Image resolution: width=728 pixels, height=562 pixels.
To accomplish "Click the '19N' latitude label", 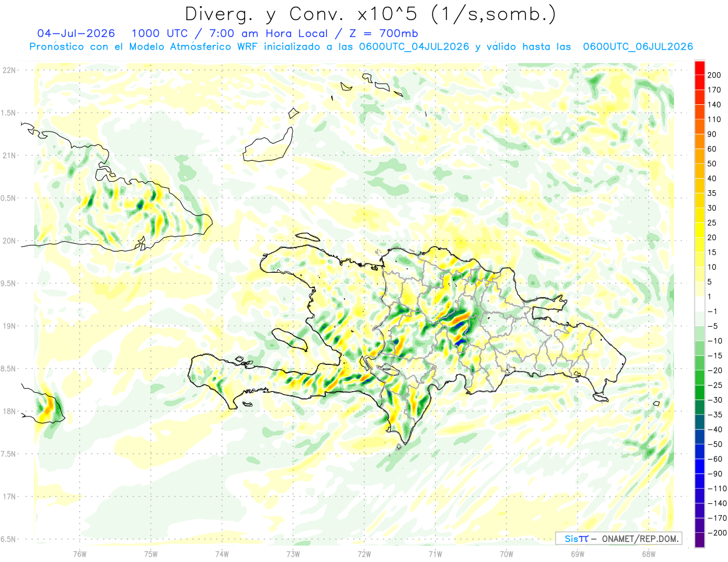I will tap(9, 326).
